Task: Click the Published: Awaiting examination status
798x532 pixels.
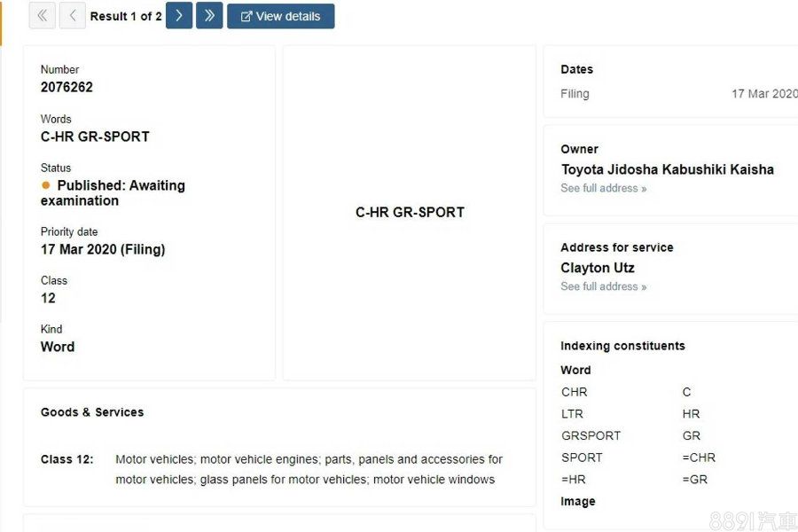Action: [113, 193]
